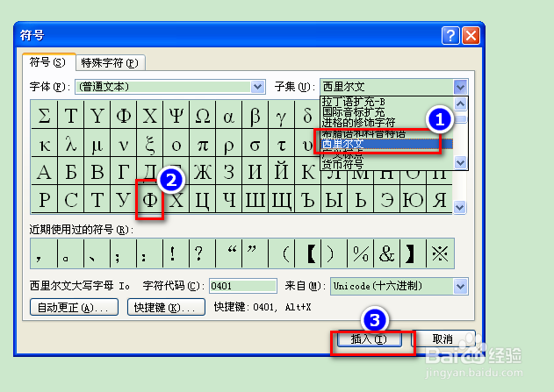Choose the Cyrillic letter Г
This screenshot has width=554, height=392.
pos(123,172)
